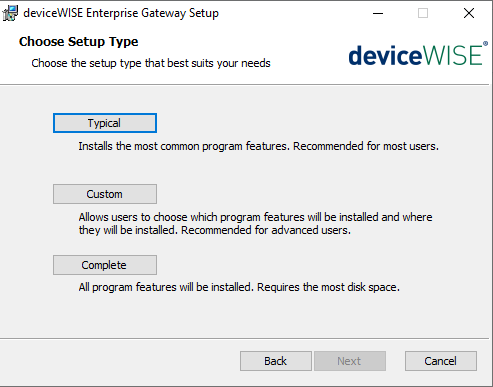
Task: Click the 'deviceWISE Enterprise Gateway Setup' title text
Action: click(121, 13)
